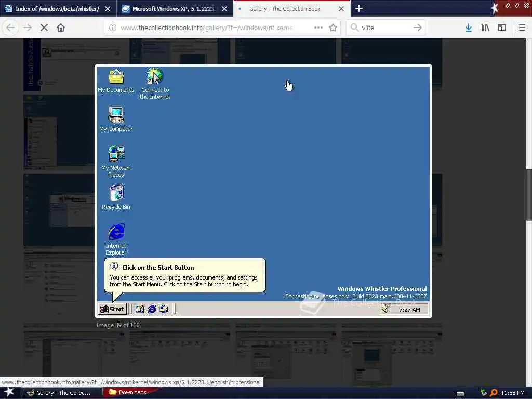Go forward one page

point(28,28)
